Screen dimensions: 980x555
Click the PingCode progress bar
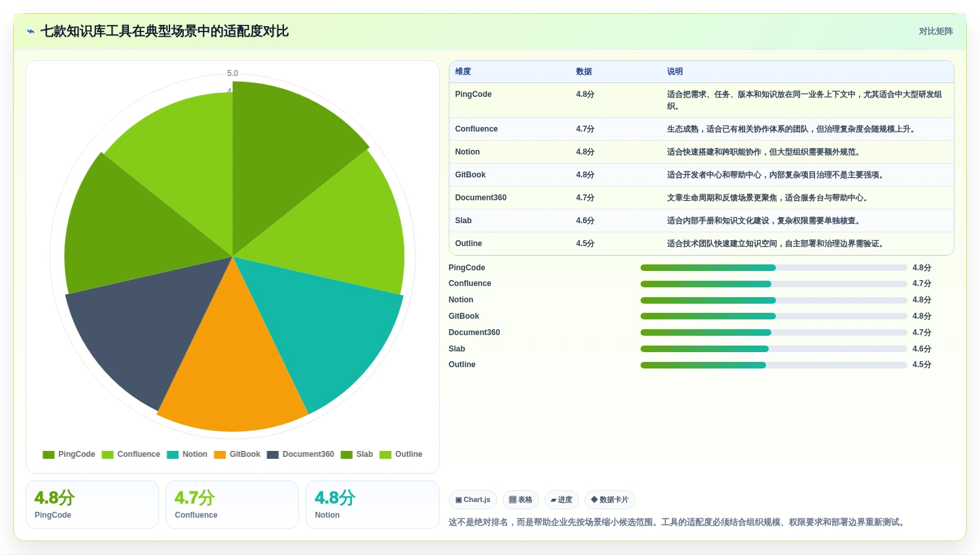(x=774, y=268)
